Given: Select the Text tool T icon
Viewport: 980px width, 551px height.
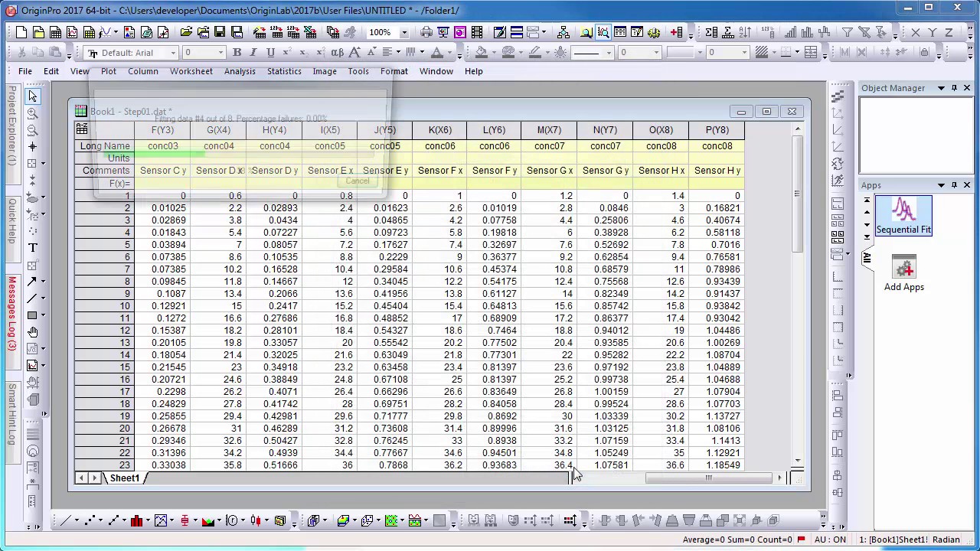Looking at the screenshot, I should coord(32,248).
